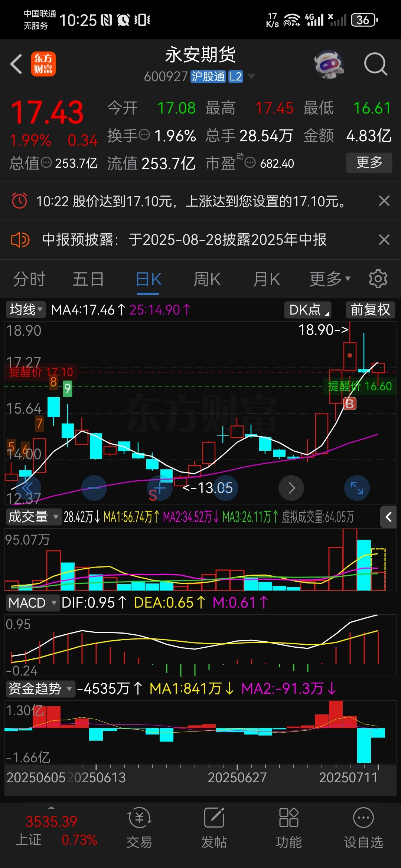Toggle the DK点 option
Viewport: 401px width, 868px height.
pyautogui.click(x=308, y=310)
